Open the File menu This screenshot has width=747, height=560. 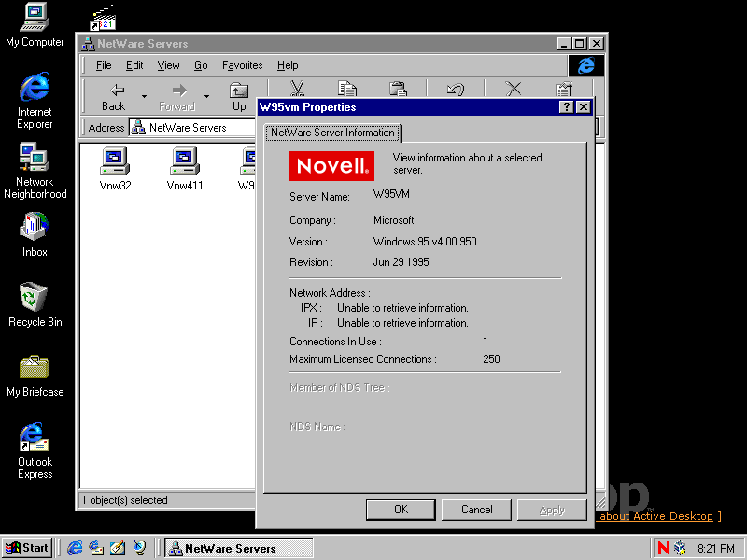104,65
